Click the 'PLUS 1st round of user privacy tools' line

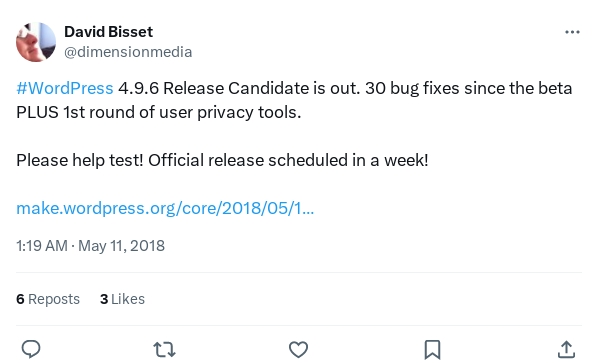[159, 112]
